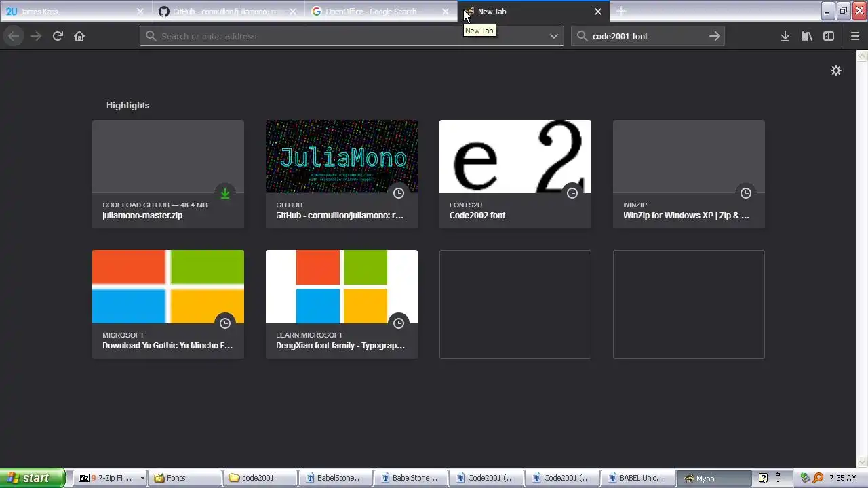Click the magnifier in the search box
Image resolution: width=868 pixels, height=488 pixels.
[x=582, y=36]
